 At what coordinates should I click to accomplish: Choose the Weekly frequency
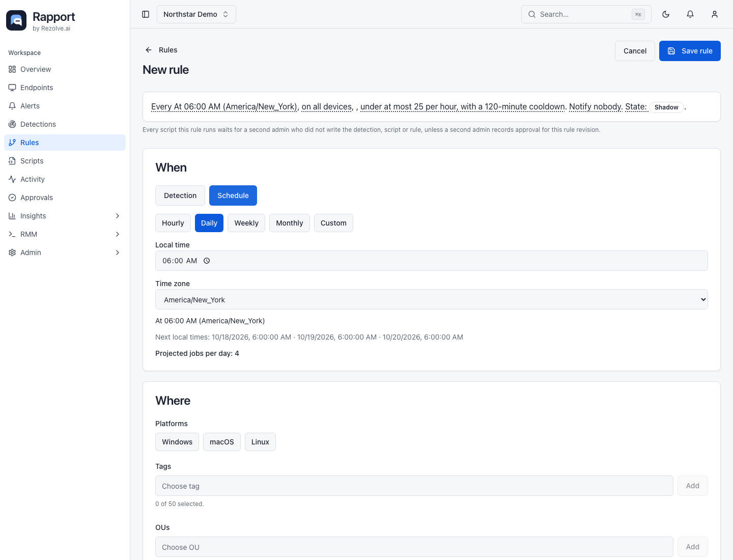click(x=246, y=223)
